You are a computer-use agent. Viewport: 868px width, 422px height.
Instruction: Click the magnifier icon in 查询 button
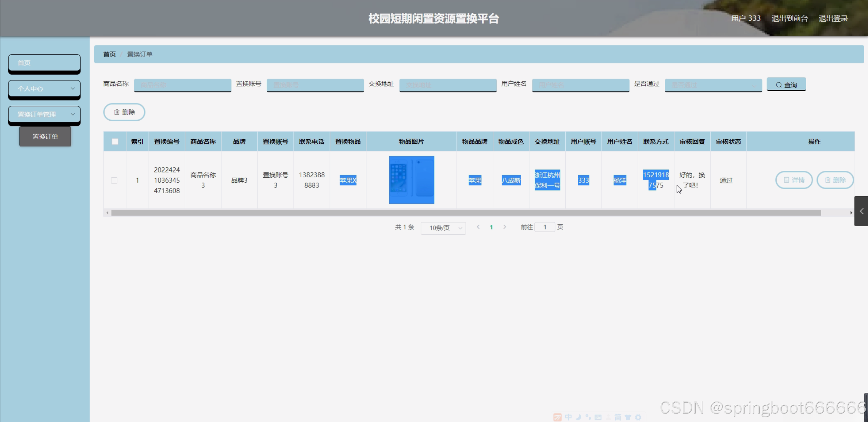(779, 85)
